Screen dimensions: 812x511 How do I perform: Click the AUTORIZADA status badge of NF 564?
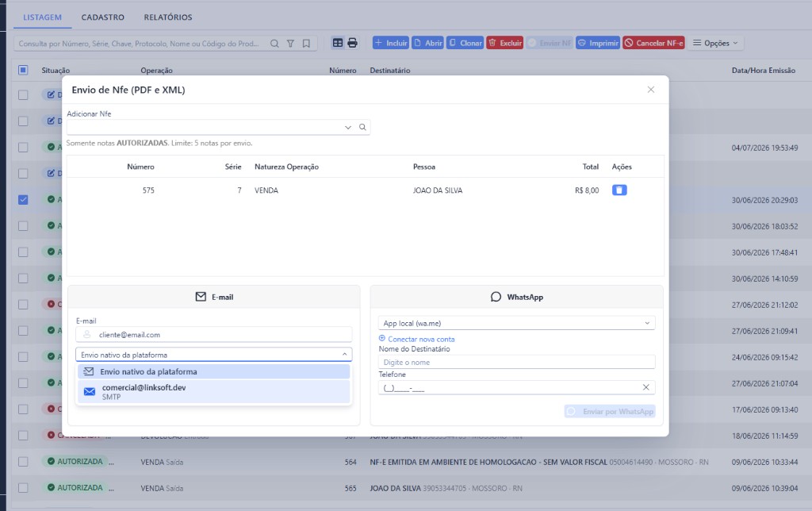pos(75,461)
